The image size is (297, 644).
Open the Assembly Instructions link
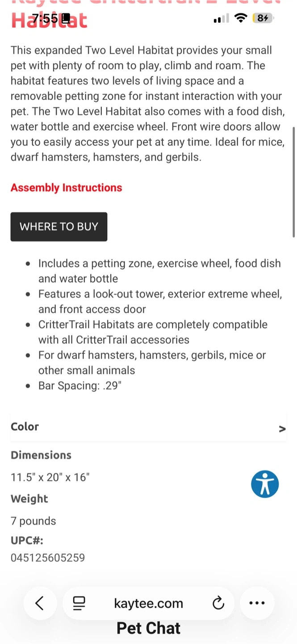coord(67,188)
